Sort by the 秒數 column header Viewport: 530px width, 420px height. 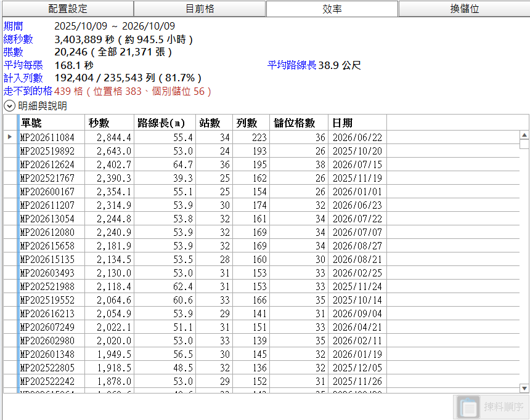[109, 123]
